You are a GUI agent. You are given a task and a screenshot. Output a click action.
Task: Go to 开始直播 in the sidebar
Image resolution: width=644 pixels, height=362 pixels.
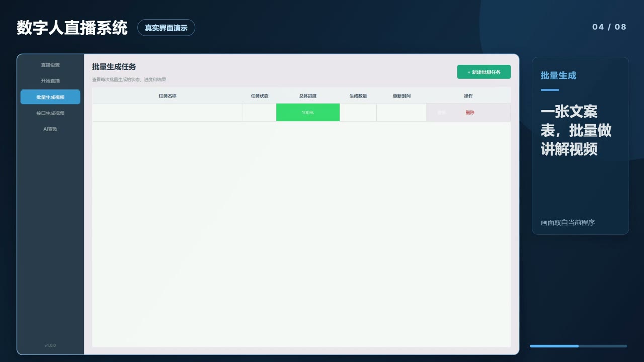[x=50, y=81]
